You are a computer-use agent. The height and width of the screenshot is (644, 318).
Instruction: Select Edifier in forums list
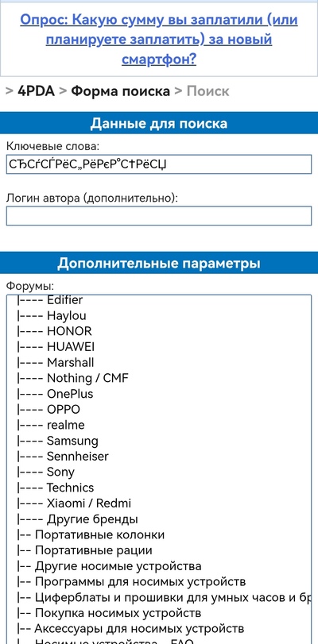click(x=159, y=300)
